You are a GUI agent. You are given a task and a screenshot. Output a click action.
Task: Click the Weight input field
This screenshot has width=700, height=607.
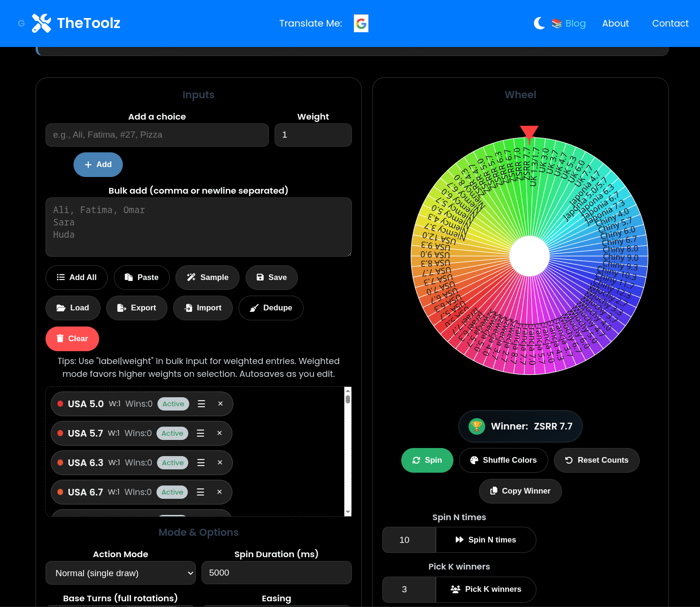coord(313,135)
